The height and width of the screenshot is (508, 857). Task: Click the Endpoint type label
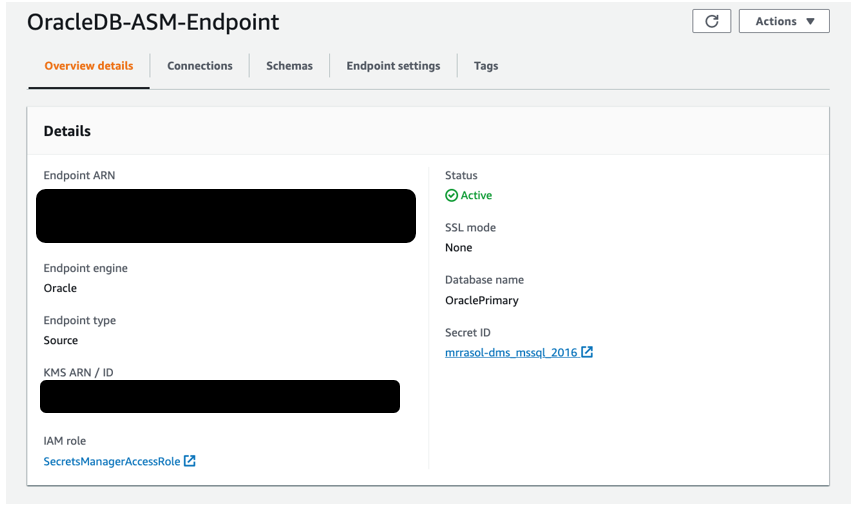point(80,320)
